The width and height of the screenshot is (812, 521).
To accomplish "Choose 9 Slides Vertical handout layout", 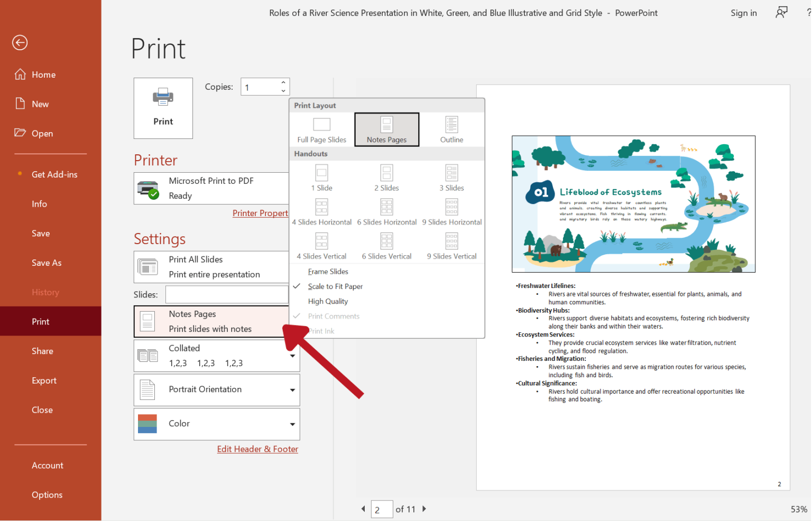I will click(x=451, y=246).
